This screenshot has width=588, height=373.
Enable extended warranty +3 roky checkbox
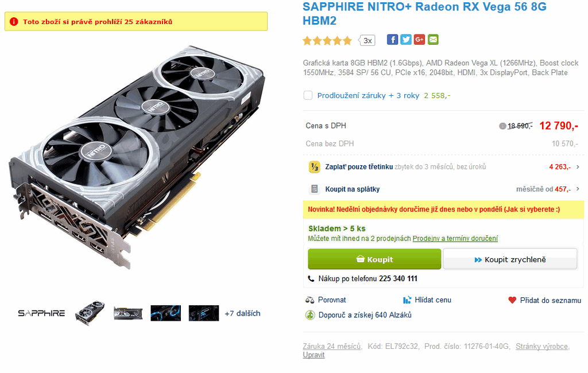click(x=308, y=95)
